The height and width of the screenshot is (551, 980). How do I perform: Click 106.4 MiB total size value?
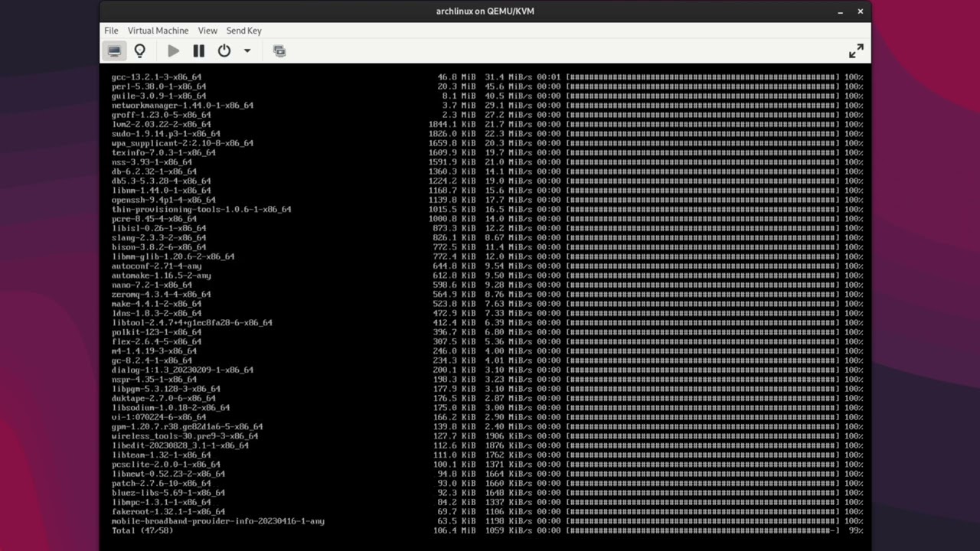(x=455, y=530)
